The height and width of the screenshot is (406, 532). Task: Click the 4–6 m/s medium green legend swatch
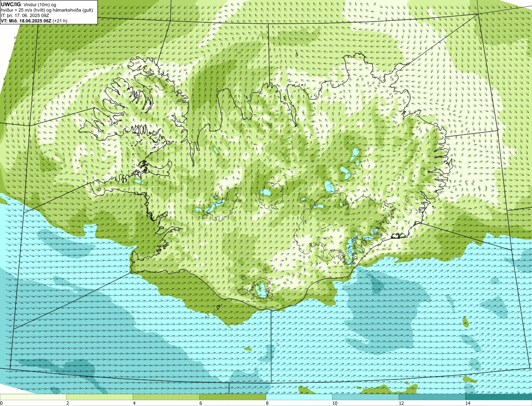167,397
